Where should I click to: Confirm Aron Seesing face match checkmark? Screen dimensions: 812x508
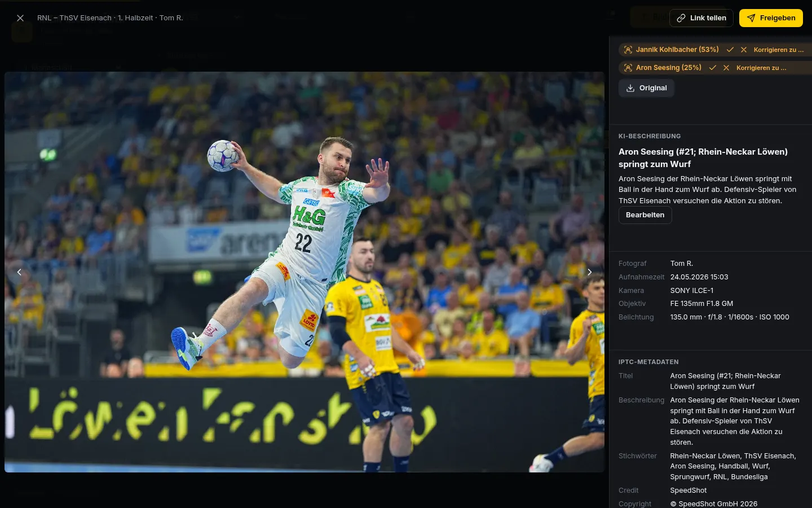click(713, 68)
